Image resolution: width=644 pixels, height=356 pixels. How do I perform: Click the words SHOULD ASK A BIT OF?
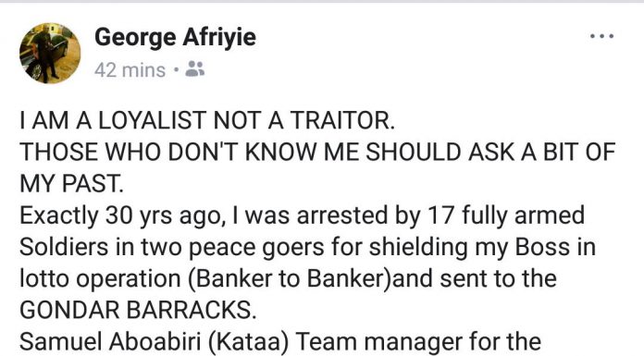[490, 152]
